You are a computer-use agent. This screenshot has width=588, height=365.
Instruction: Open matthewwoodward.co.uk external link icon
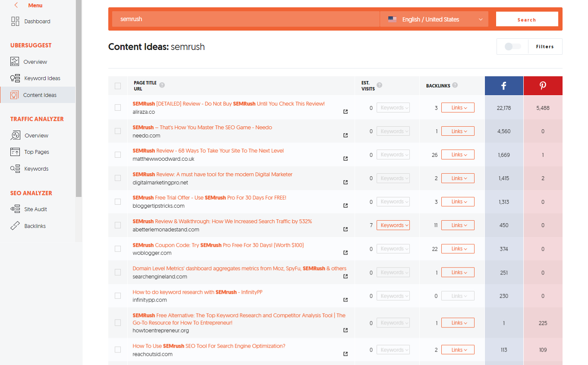click(346, 159)
